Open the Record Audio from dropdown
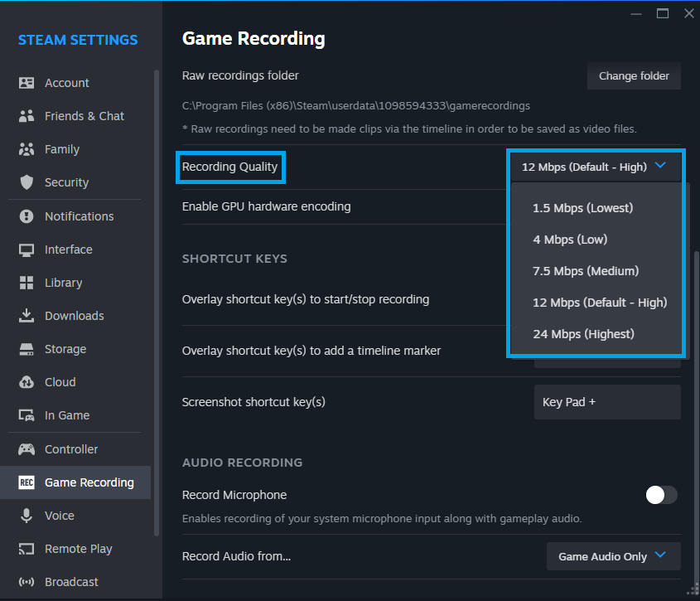Screen dimensions: 700x601 (613, 556)
